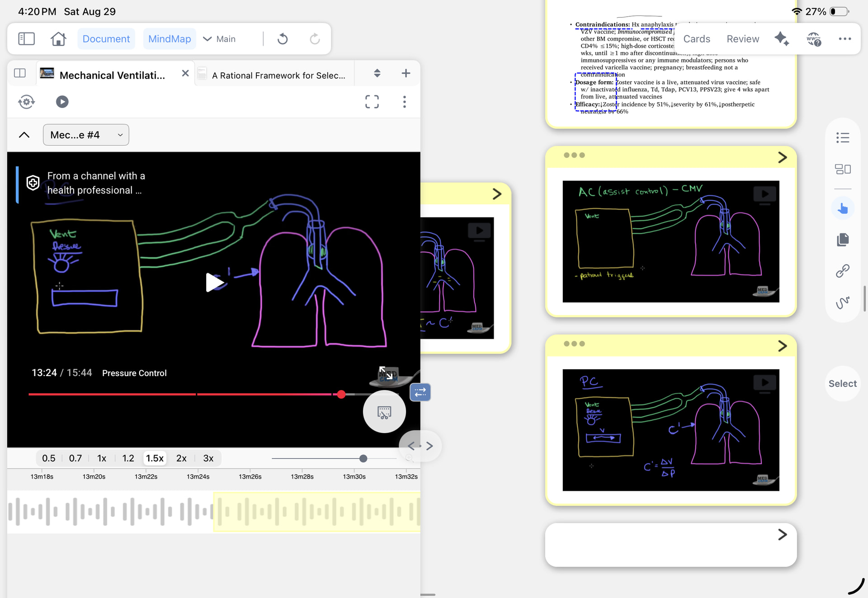Capture a video screenshot excerpt
The width and height of the screenshot is (868, 598).
pos(384,412)
